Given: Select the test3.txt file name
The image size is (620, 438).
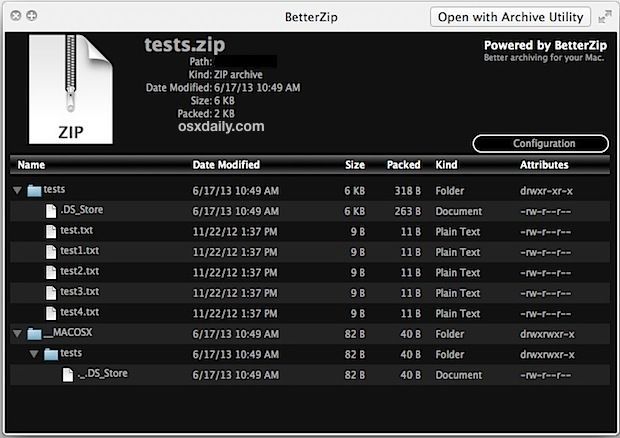Looking at the screenshot, I should [x=79, y=292].
